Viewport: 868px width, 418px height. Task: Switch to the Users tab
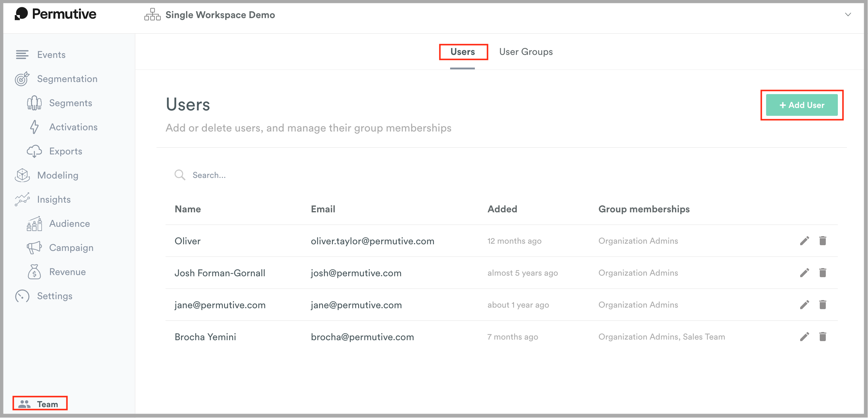[x=462, y=52]
